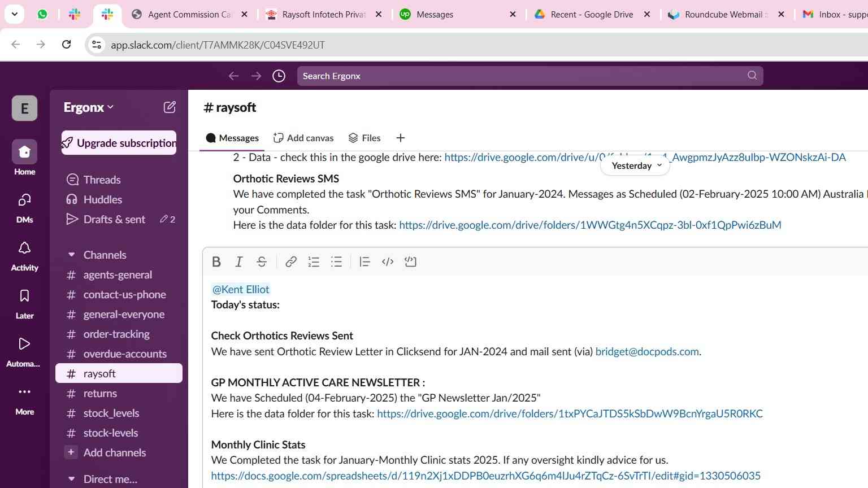Open the order-tracking channel

(119, 334)
